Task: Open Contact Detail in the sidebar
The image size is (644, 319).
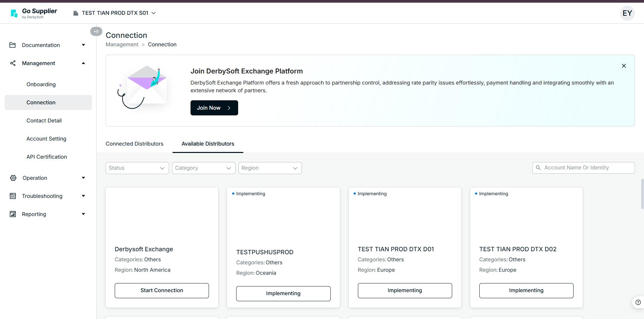Action: pos(48,120)
